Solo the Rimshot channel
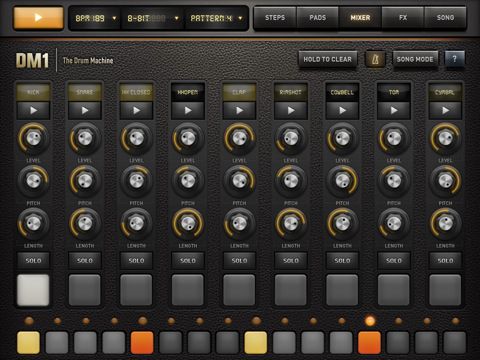Viewport: 480px width, 360px height. pos(291,260)
